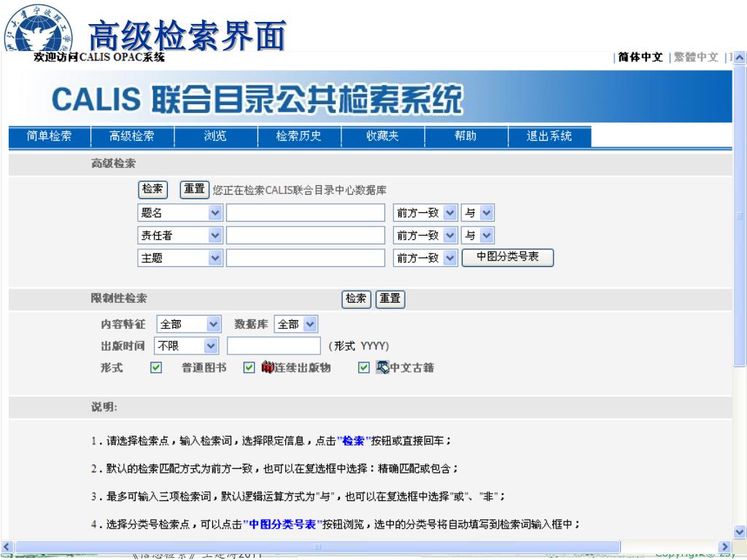The width and height of the screenshot is (747, 560).
Task: Click the horizontal scrollbar right arrow
Action: [724, 547]
